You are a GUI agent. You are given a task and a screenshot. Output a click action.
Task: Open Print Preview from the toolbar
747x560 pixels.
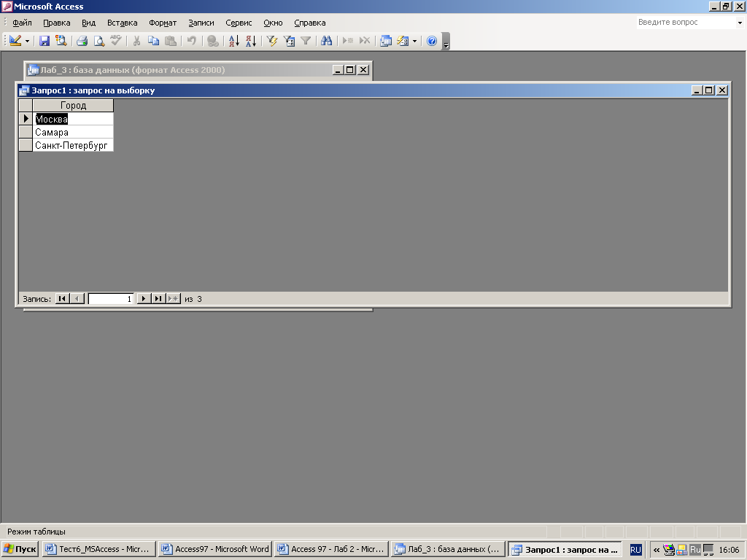click(x=98, y=41)
